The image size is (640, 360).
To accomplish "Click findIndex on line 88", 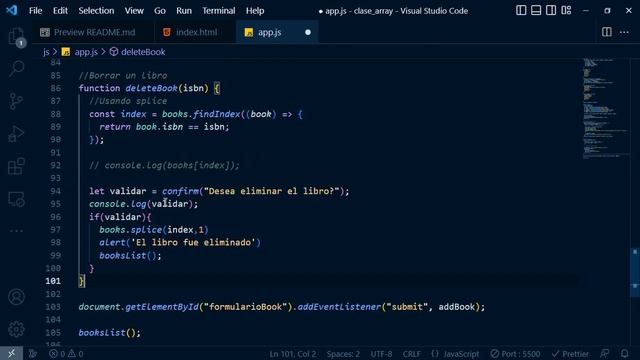I will 216,114.
